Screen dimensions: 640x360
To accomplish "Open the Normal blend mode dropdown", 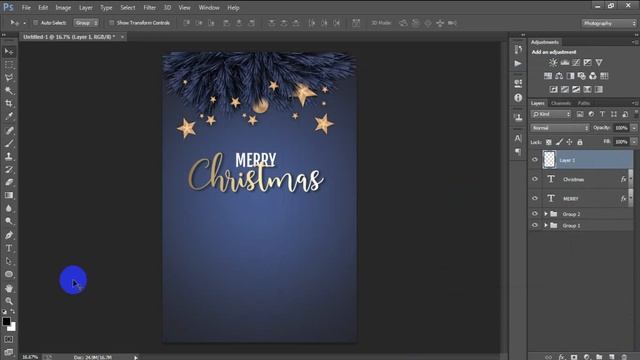I will click(560, 128).
